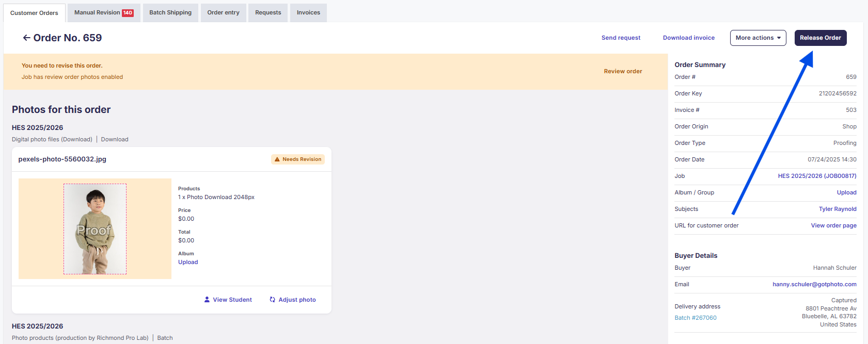
Task: Open the Upload album link in photo card
Action: 188,262
